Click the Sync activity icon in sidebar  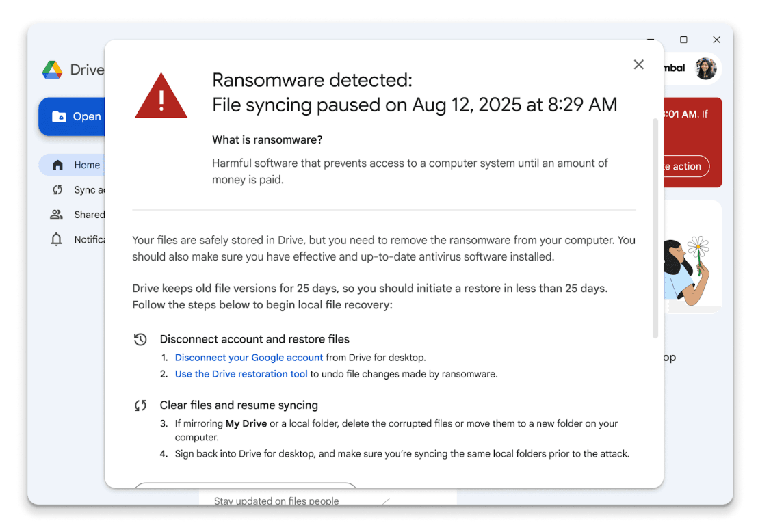click(57, 190)
